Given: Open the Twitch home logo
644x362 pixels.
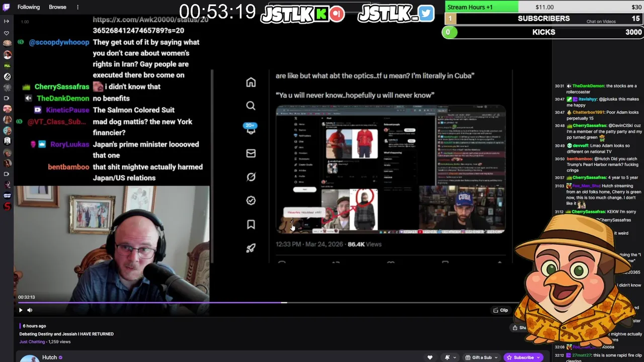Looking at the screenshot, I should point(7,7).
